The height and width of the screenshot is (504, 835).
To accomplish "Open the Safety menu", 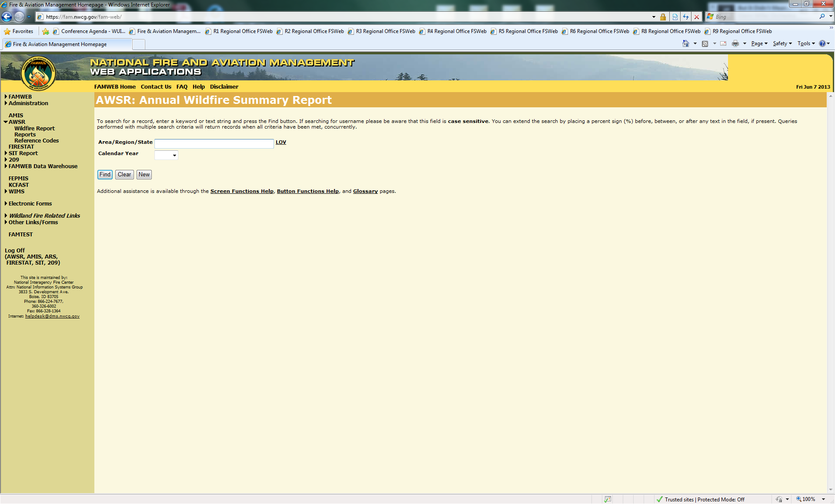I will coord(782,43).
